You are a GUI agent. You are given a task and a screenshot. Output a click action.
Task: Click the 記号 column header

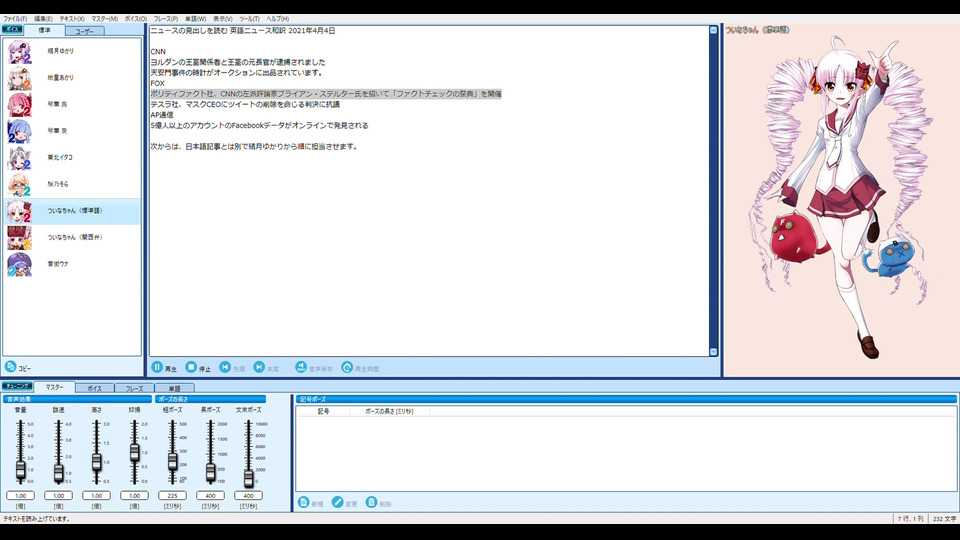323,411
